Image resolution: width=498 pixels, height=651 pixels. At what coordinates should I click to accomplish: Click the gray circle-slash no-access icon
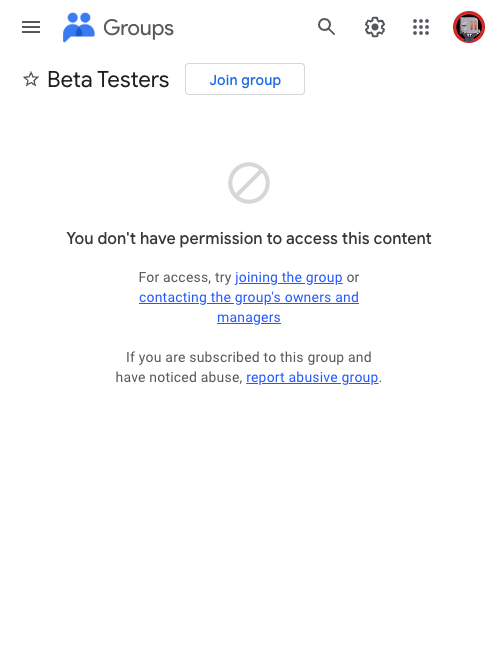[x=249, y=183]
